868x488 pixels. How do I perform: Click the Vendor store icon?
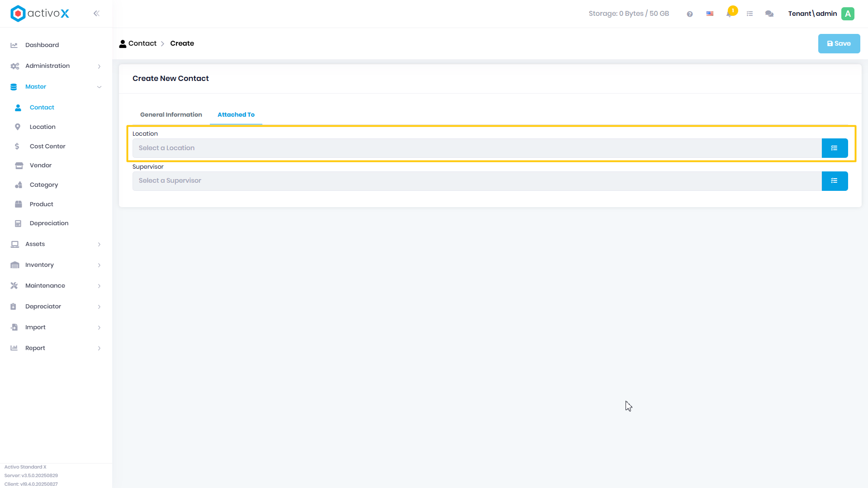pos(19,166)
